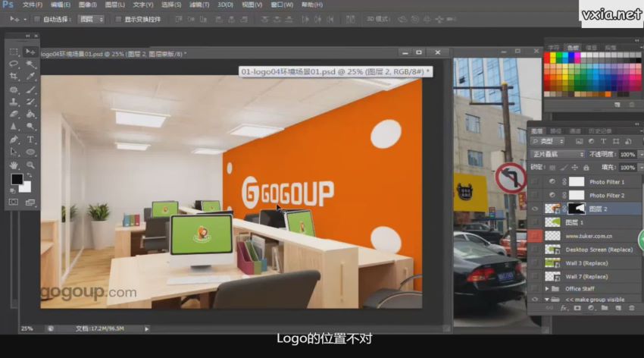Select the History Brush tool
644x358 pixels.
pos(30,102)
